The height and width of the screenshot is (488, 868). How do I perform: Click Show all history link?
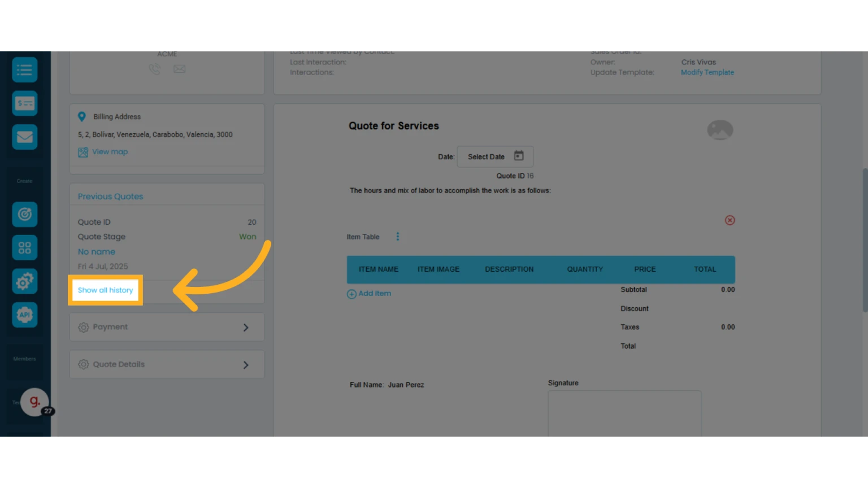[105, 290]
